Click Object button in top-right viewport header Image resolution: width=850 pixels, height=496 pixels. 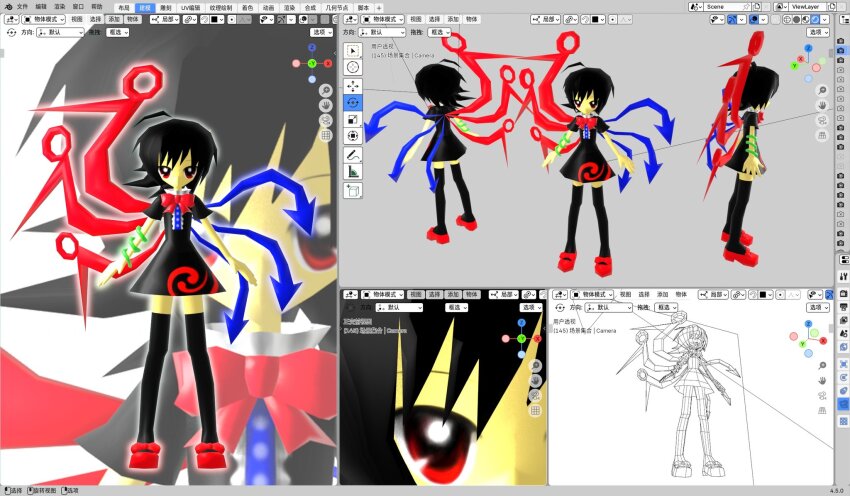click(472, 20)
